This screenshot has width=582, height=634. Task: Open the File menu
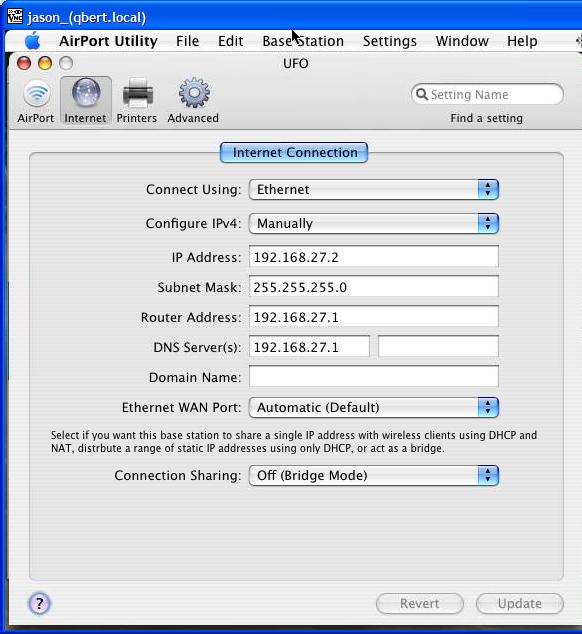[187, 41]
